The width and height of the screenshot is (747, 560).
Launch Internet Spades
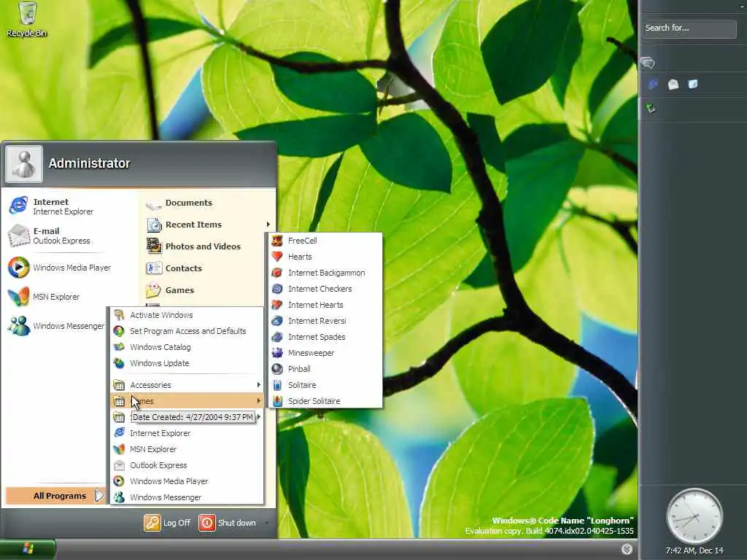[x=326, y=337]
